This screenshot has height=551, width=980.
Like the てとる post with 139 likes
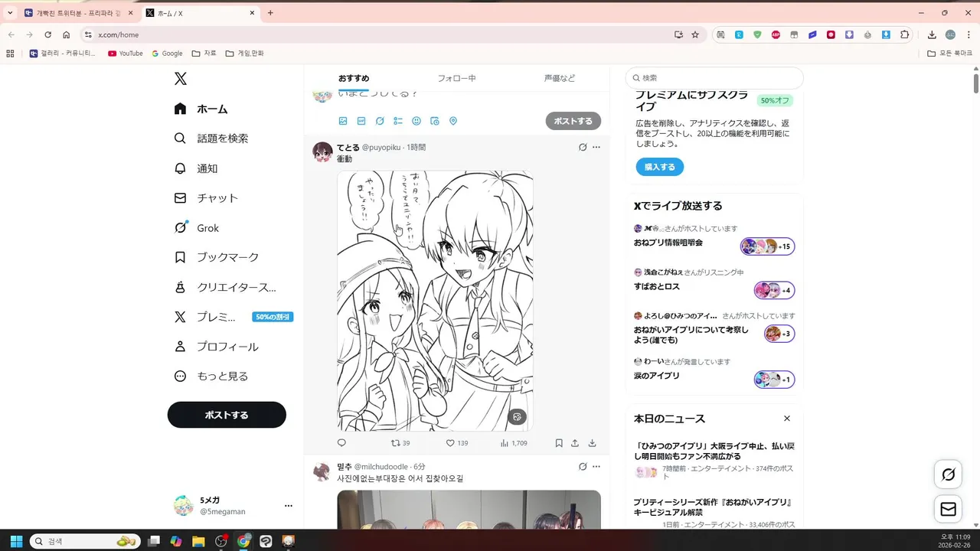pos(457,443)
